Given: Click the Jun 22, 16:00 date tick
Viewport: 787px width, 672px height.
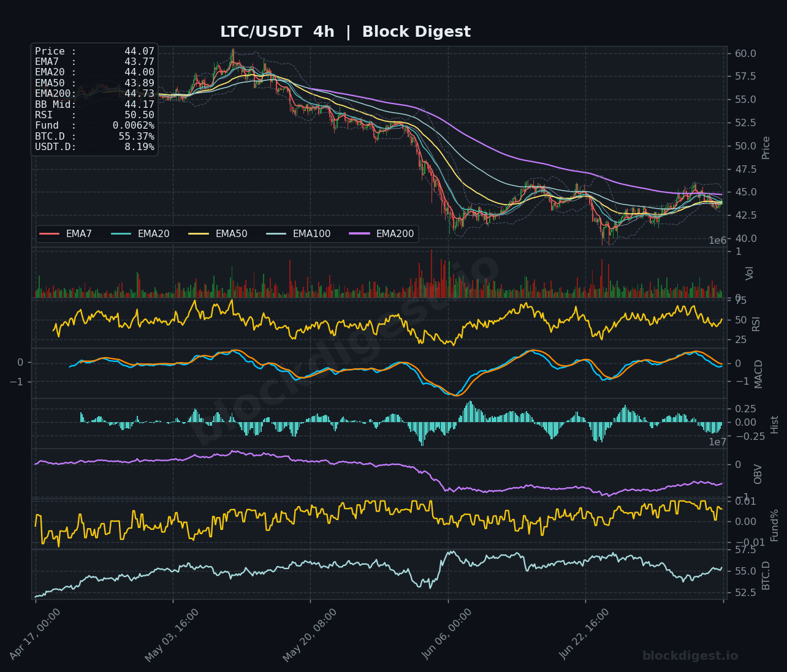Looking at the screenshot, I should click(x=585, y=634).
